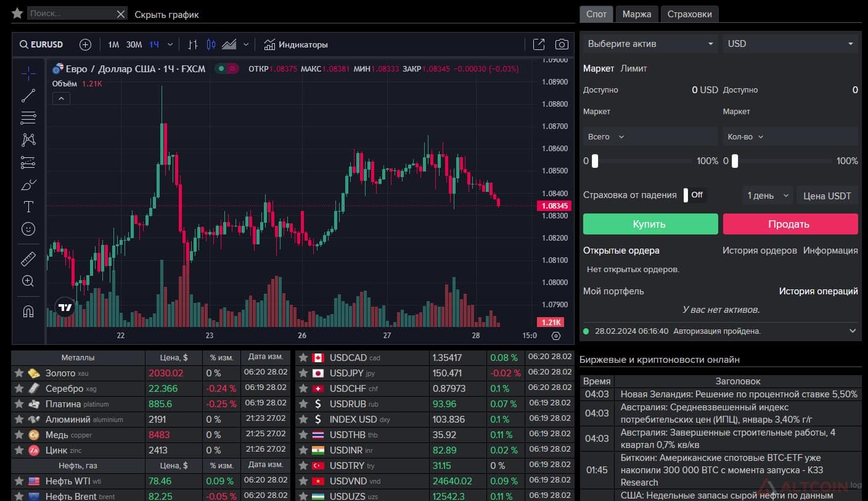
Task: Open the Информация link
Action: [830, 251]
